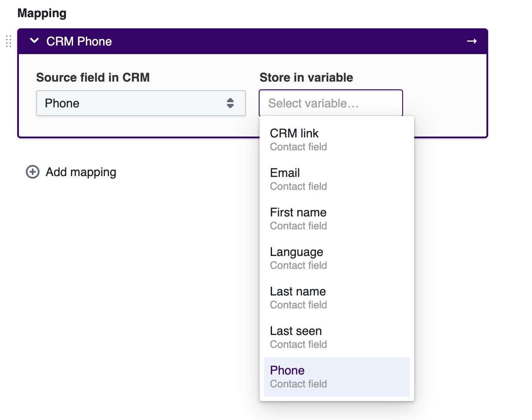Screen dimensions: 532x420
Task: Click the right arrow in CRM Phone header
Action: (x=472, y=41)
